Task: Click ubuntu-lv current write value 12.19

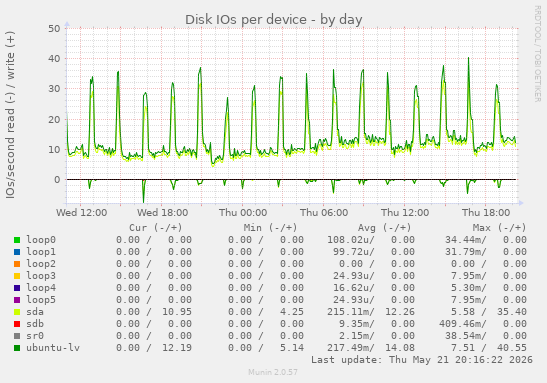Action: pyautogui.click(x=177, y=348)
